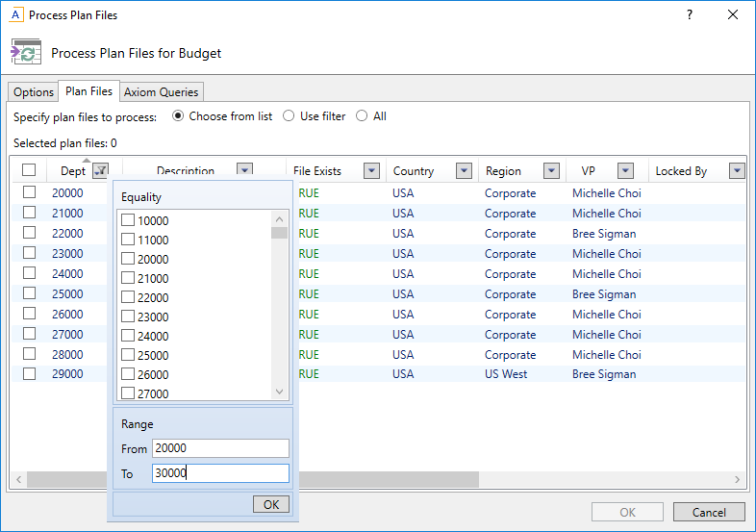Click the Help question mark icon
The height and width of the screenshot is (532, 756).
(x=689, y=15)
